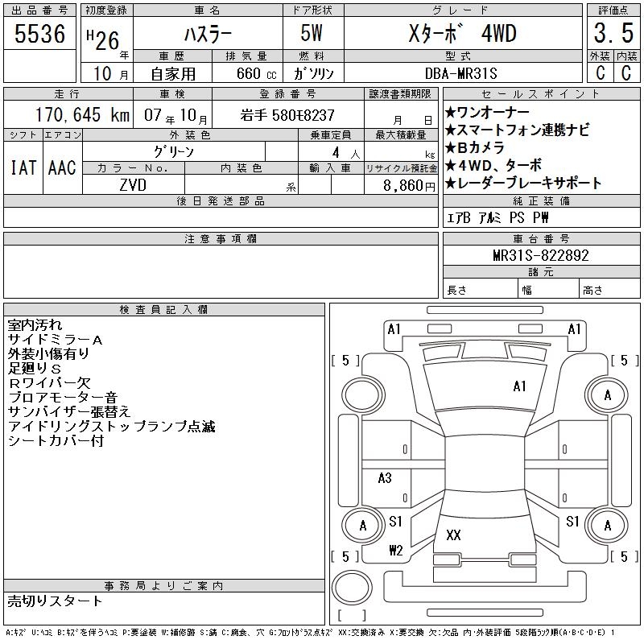644x644 pixels.
Task: Click the overall score 3.5
Action: [x=613, y=33]
